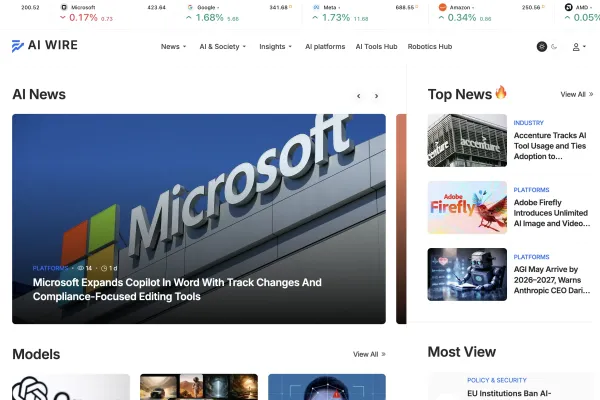Click the AMD ticker icon

[x=568, y=7]
